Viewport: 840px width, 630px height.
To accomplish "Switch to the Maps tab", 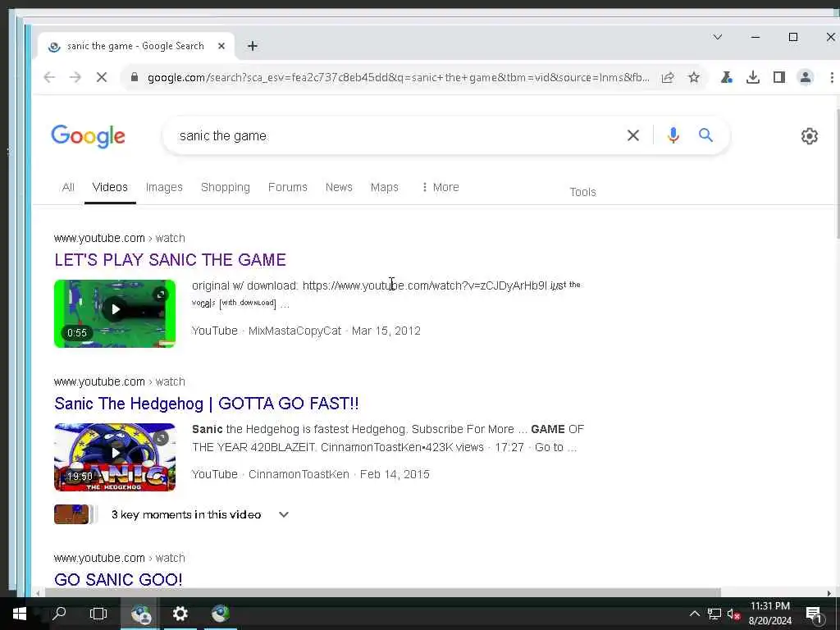I will click(x=384, y=187).
